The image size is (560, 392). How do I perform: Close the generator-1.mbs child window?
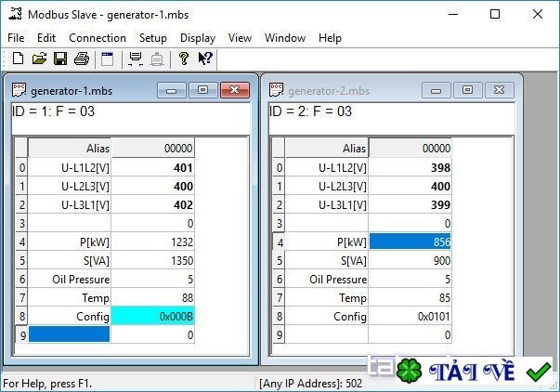click(235, 90)
